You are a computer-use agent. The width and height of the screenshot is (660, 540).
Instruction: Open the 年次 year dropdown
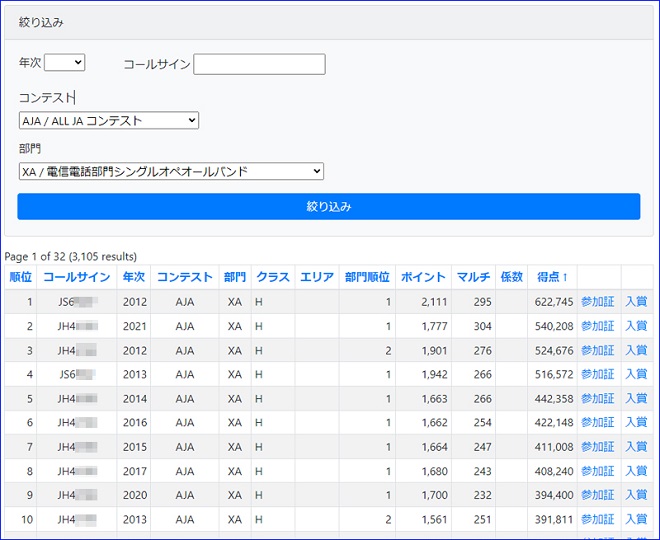65,62
